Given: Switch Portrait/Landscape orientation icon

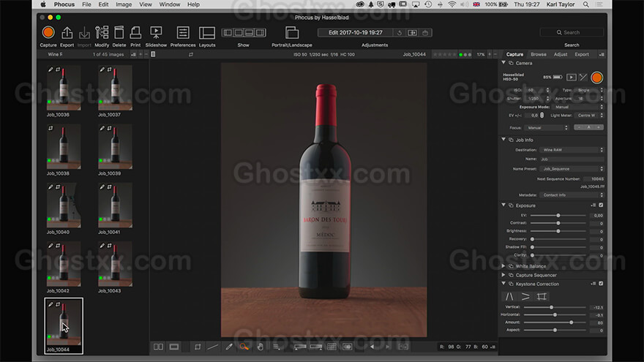Looking at the screenshot, I should (292, 32).
